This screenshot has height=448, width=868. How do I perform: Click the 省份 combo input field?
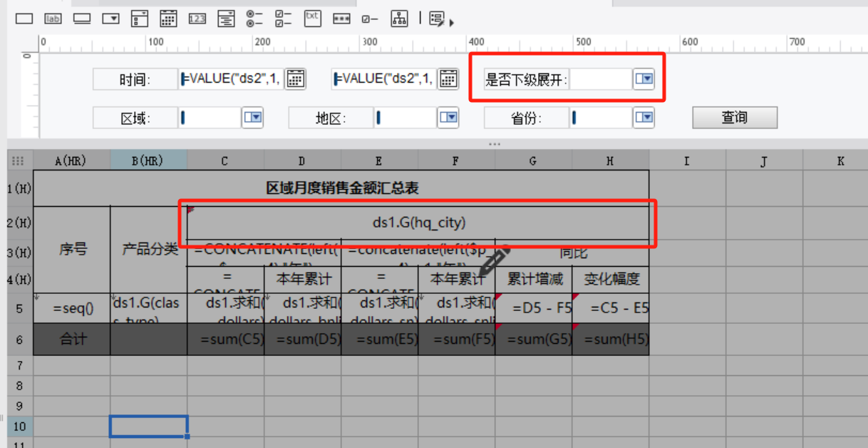600,118
